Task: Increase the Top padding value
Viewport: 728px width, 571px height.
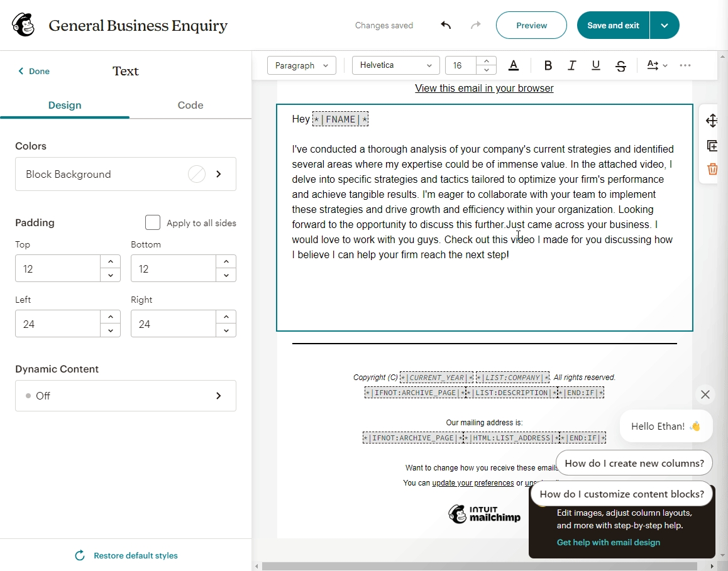Action: (111, 262)
